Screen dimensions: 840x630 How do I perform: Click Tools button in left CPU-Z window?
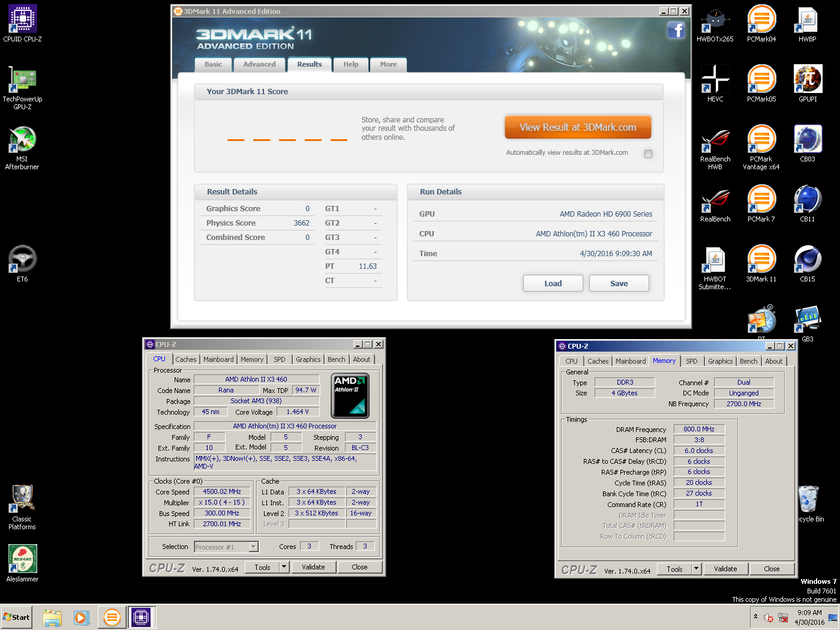tap(263, 567)
